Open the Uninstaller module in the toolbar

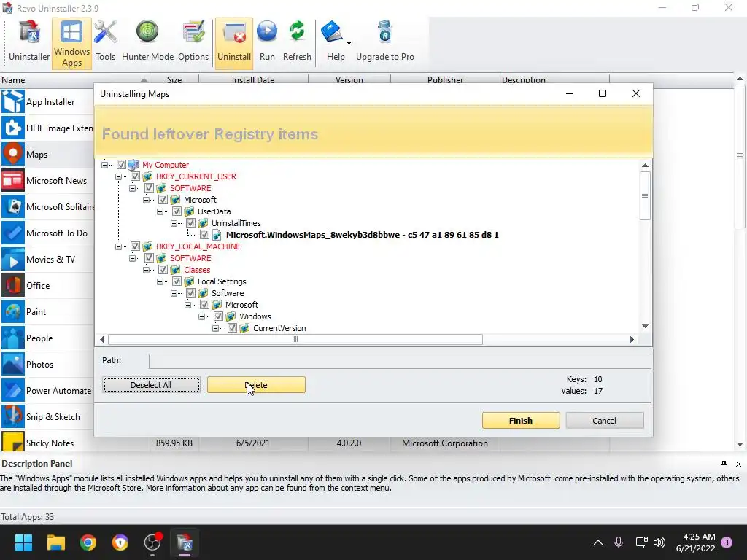(x=29, y=42)
